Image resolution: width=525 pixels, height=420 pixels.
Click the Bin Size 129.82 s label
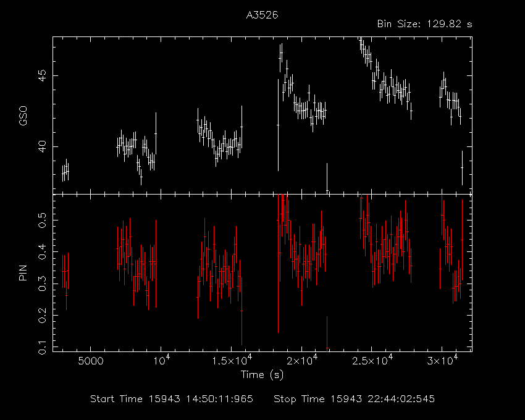424,24
